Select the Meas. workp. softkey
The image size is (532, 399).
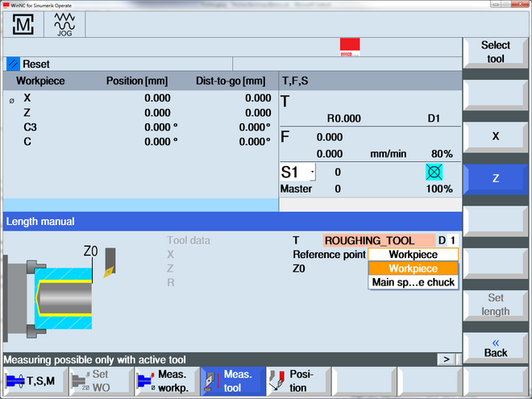[165, 380]
